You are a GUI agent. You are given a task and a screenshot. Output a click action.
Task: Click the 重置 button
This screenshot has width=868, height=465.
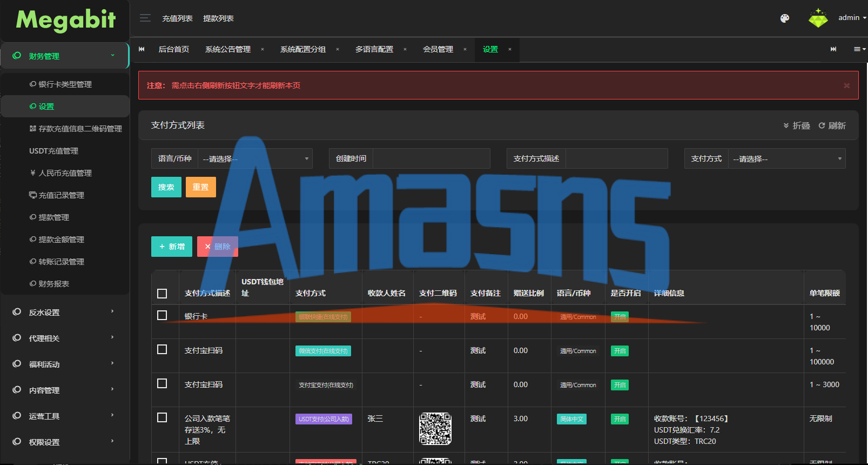click(201, 187)
